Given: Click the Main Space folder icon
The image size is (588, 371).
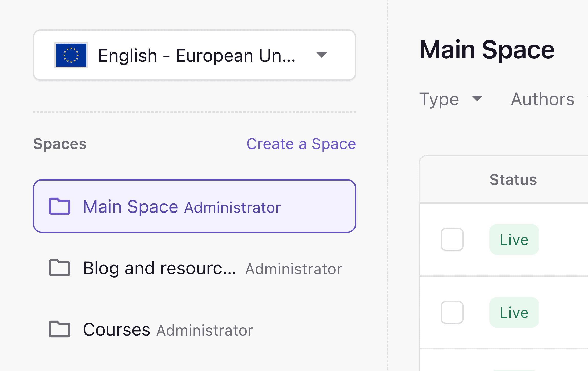Looking at the screenshot, I should (x=60, y=206).
